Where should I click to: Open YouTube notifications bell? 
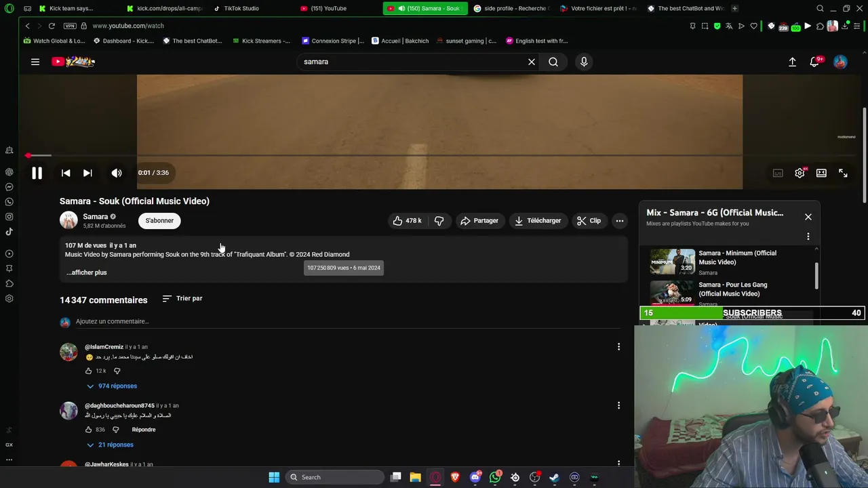pyautogui.click(x=815, y=62)
